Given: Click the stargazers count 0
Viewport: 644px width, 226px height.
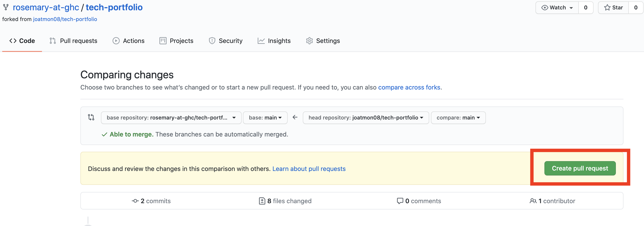Looking at the screenshot, I should pos(636,8).
